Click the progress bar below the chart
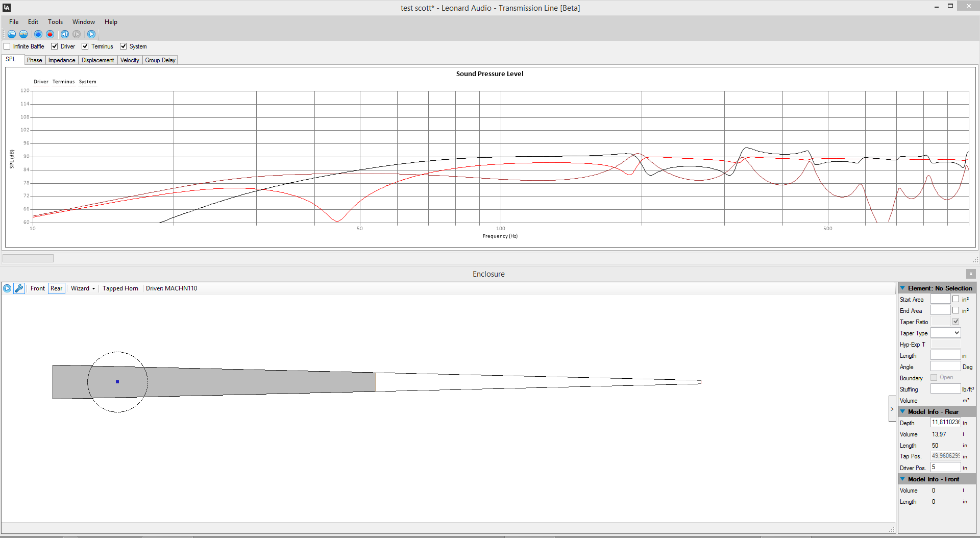The image size is (980, 538). pyautogui.click(x=28, y=258)
